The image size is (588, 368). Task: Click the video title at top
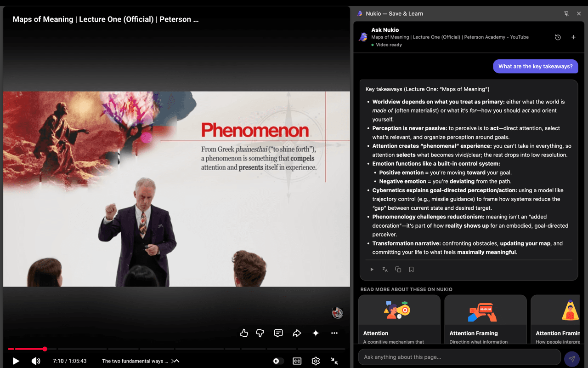pos(106,19)
